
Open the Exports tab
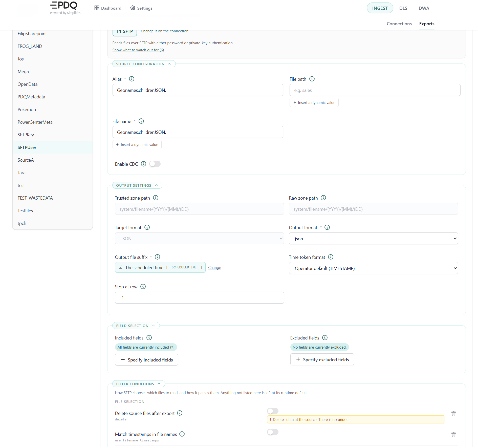tap(427, 24)
